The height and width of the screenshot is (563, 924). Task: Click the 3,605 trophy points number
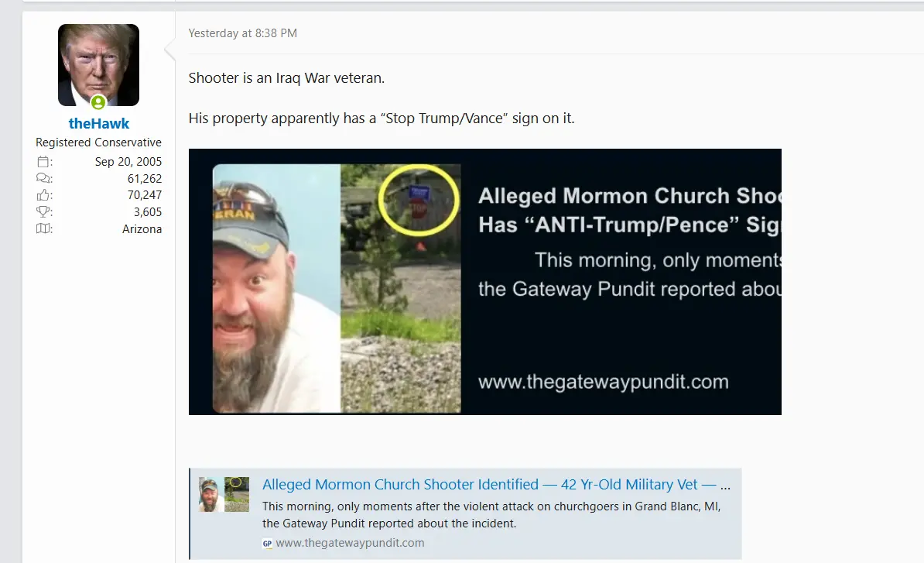(x=147, y=211)
